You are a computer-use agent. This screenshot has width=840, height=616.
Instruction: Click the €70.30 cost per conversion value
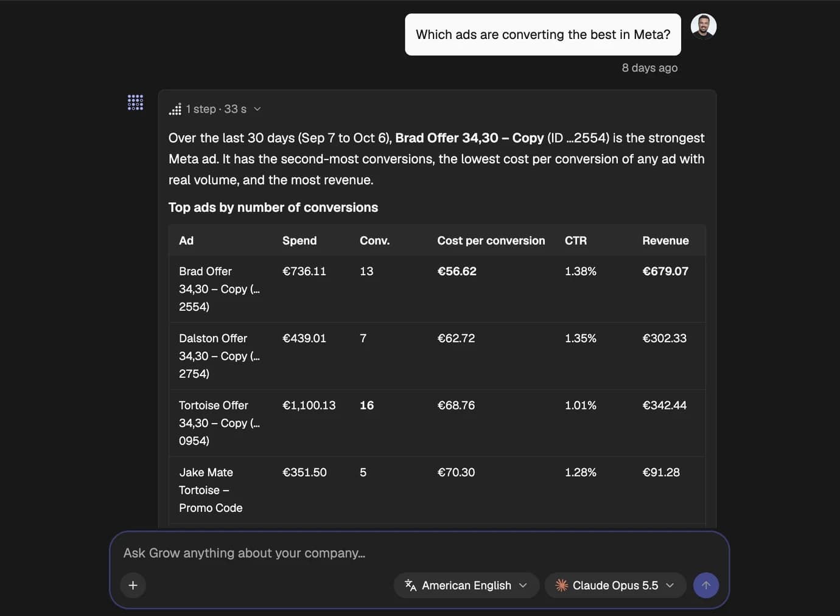[x=456, y=472]
